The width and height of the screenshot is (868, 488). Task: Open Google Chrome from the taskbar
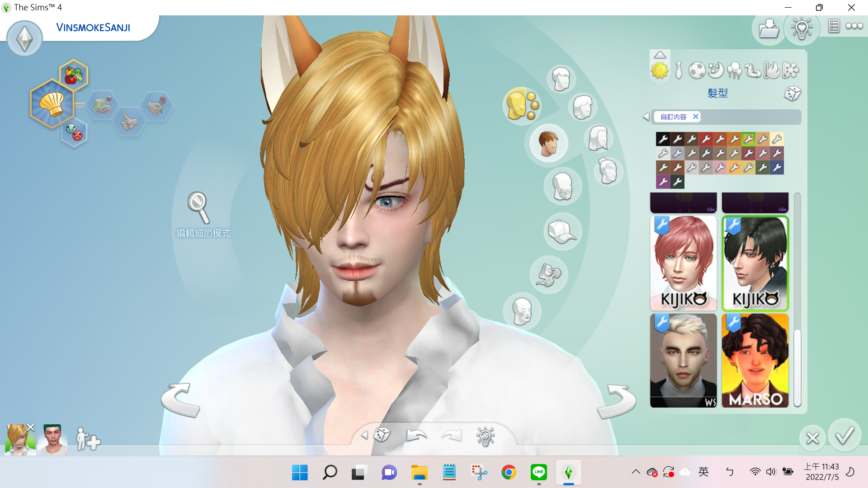point(509,472)
